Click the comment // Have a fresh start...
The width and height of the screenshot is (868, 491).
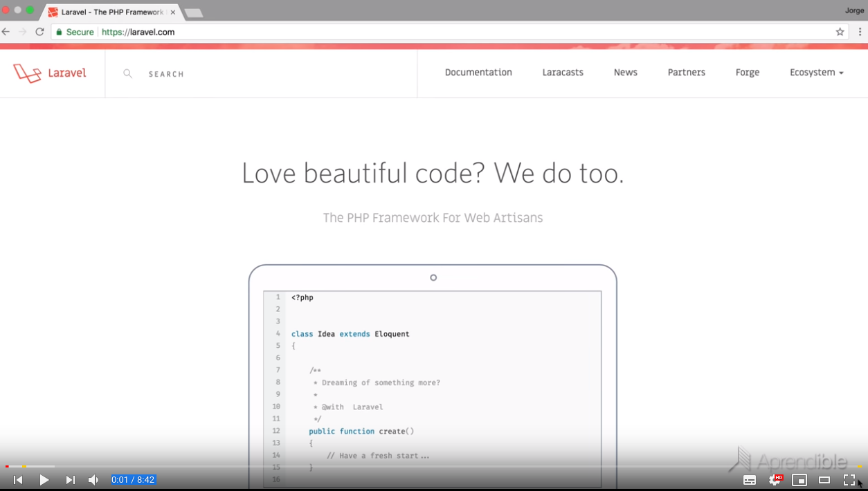(x=378, y=456)
